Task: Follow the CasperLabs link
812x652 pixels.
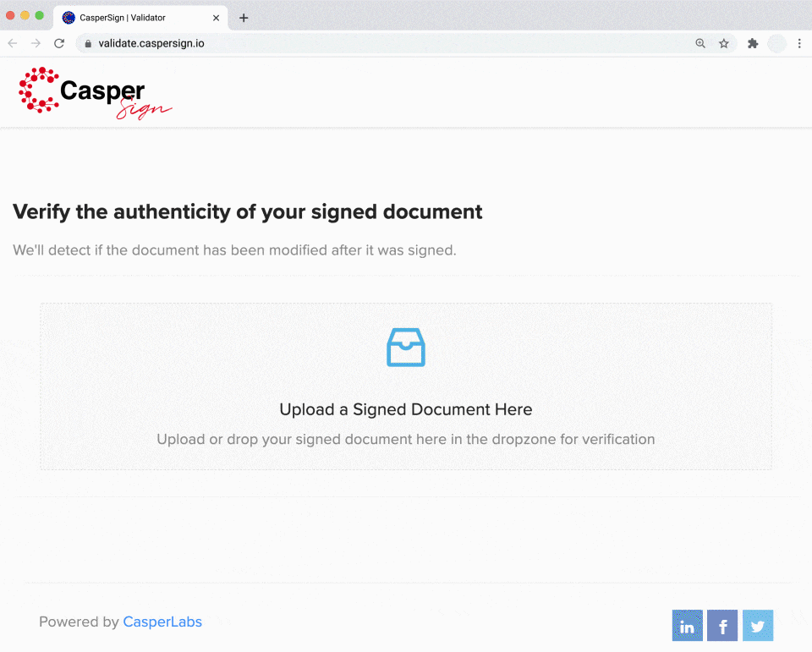Action: click(162, 622)
